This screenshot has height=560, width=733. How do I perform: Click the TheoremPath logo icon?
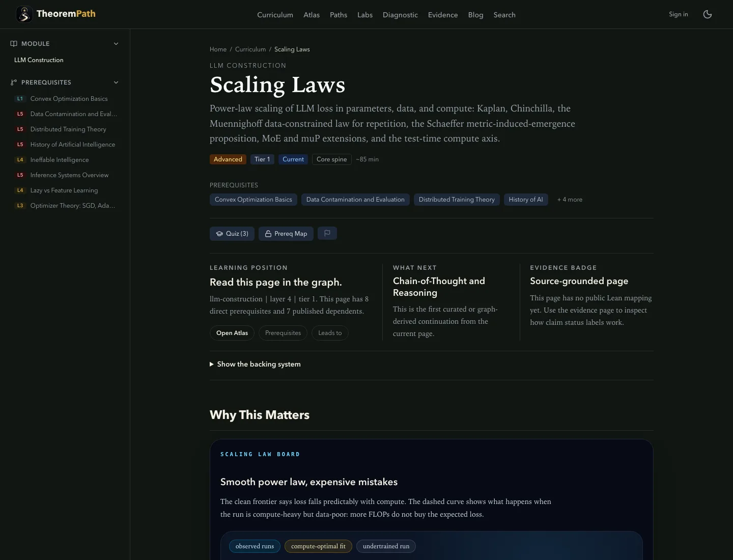tap(24, 14)
